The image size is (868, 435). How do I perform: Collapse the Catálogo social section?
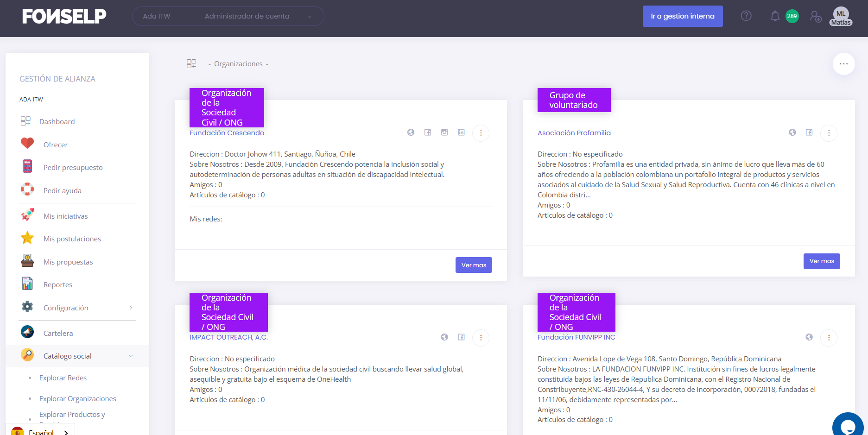[x=131, y=356]
